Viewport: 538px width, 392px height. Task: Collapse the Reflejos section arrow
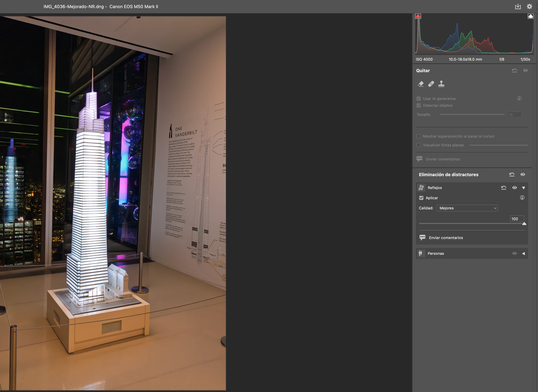(524, 188)
